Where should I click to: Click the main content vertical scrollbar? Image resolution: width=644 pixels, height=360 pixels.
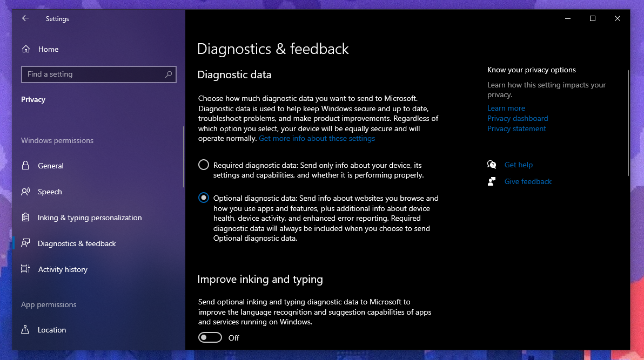click(x=628, y=123)
